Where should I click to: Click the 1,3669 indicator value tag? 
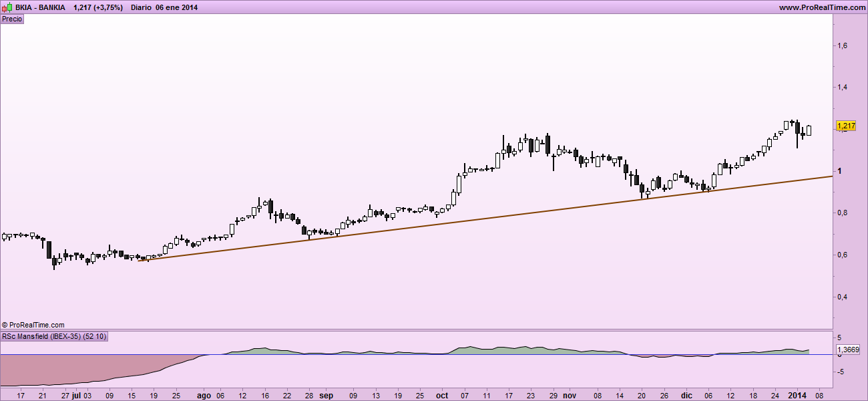point(848,350)
